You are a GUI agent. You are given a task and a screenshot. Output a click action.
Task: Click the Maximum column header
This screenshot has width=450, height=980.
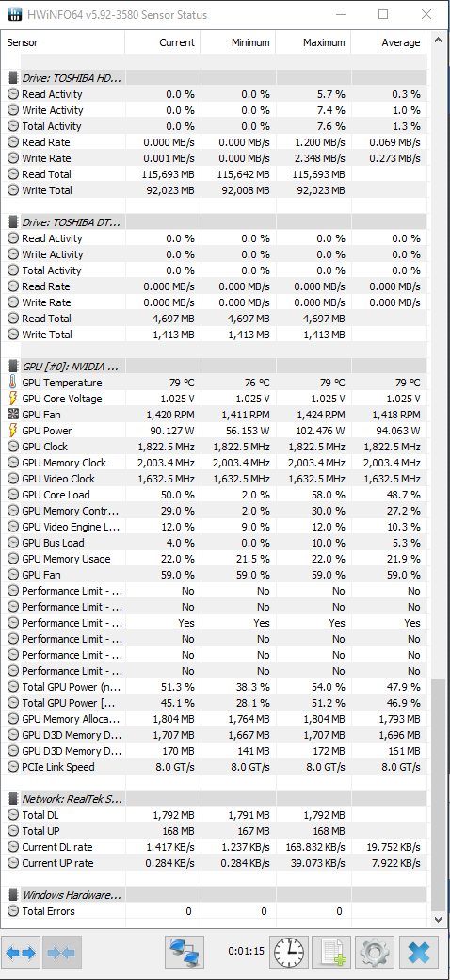(x=313, y=42)
